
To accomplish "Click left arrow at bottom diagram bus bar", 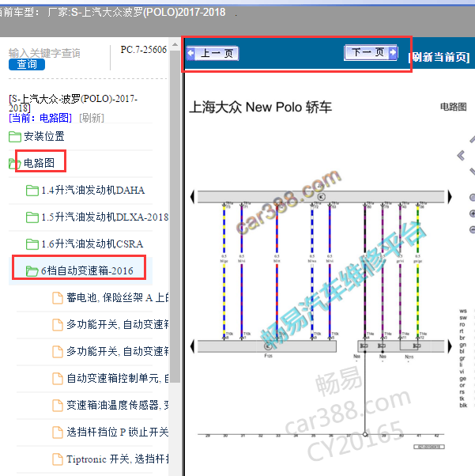I will click(x=192, y=346).
